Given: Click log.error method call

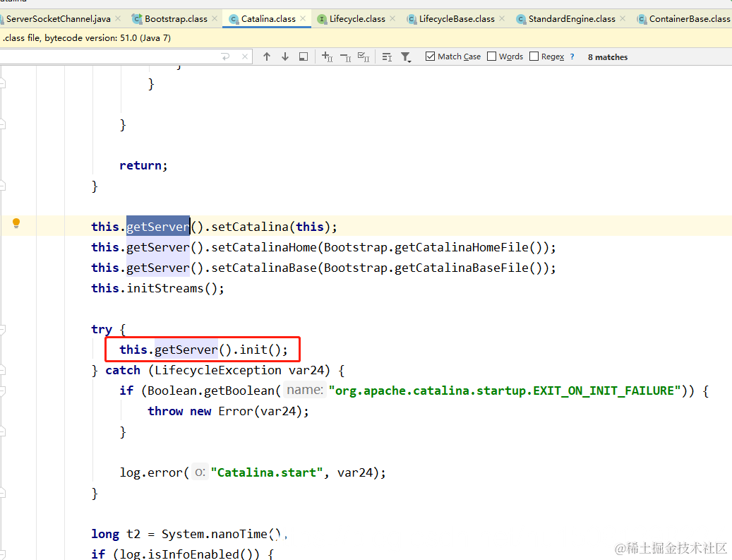Looking at the screenshot, I should [x=151, y=472].
